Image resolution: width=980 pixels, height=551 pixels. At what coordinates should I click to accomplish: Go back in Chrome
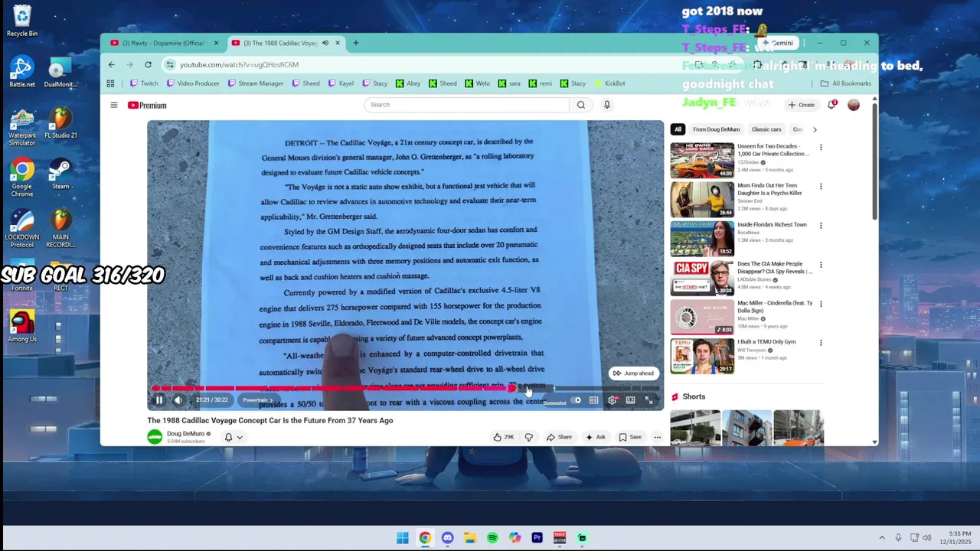coord(112,64)
